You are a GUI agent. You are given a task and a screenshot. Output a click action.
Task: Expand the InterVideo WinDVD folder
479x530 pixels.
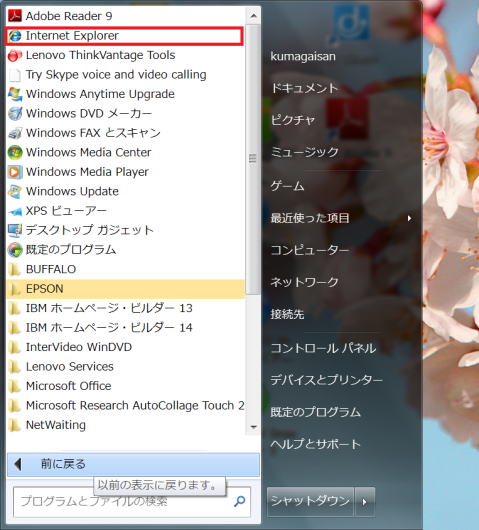tap(125, 347)
